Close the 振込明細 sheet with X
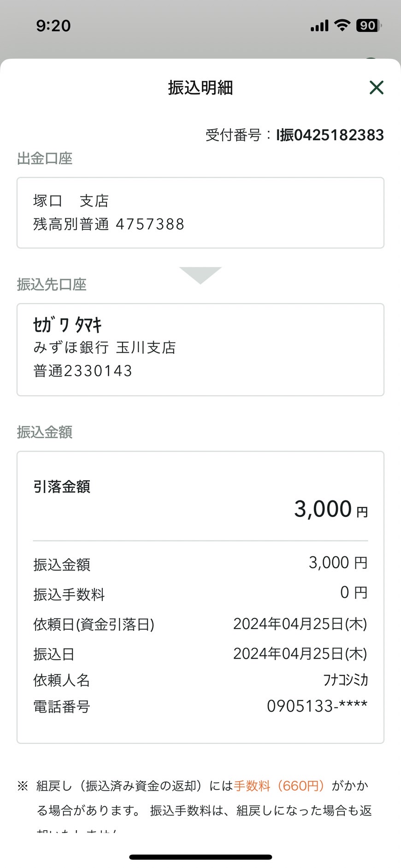 point(376,87)
